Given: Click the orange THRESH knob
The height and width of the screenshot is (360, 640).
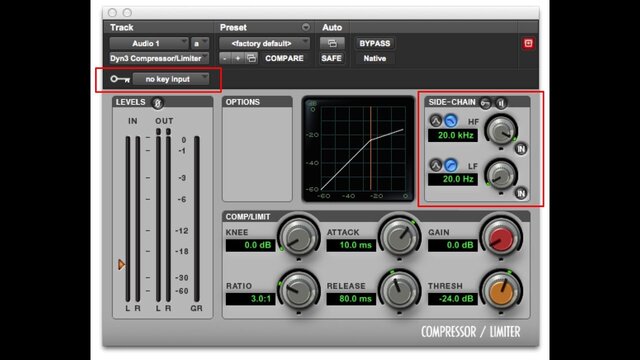Looking at the screenshot, I should 501,292.
